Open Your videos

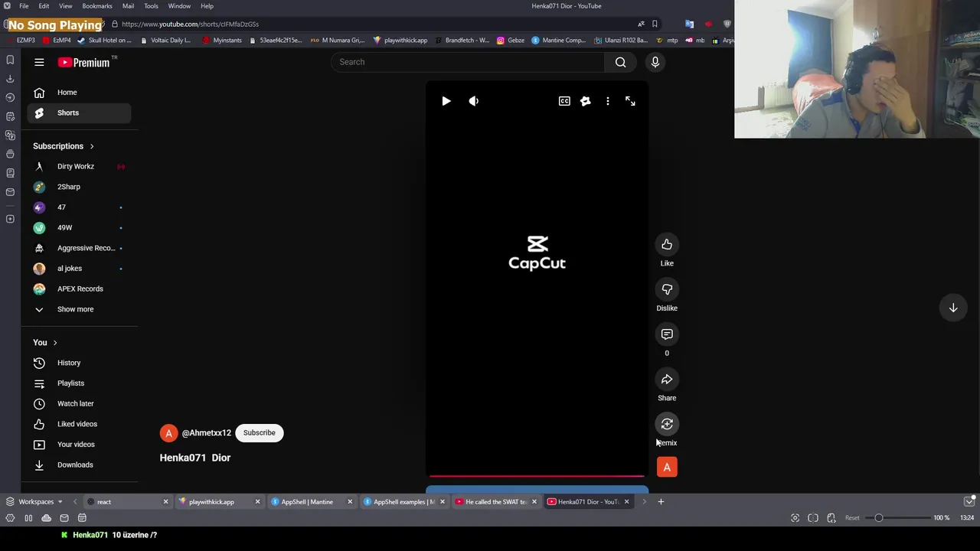(x=79, y=444)
